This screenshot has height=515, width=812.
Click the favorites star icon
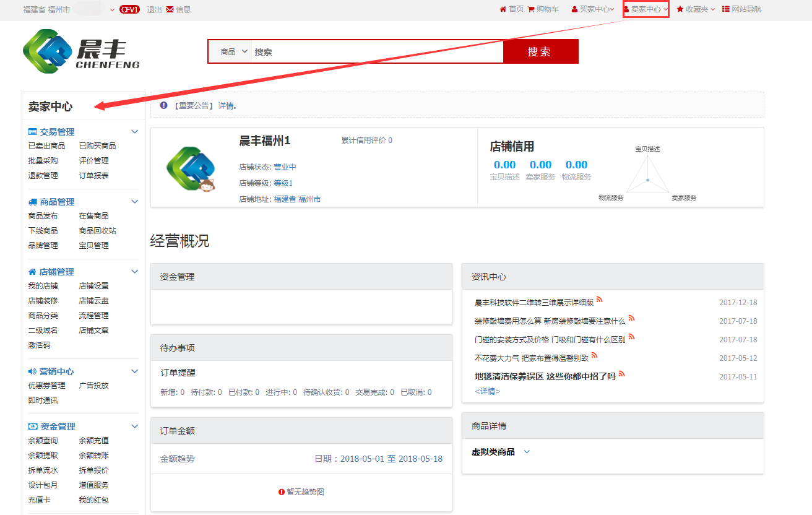[x=680, y=9]
